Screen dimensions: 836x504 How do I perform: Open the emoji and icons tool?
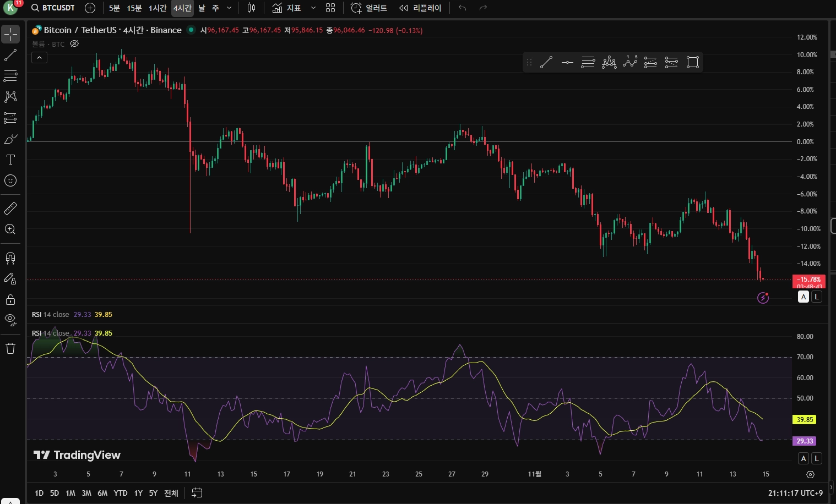[x=10, y=180]
